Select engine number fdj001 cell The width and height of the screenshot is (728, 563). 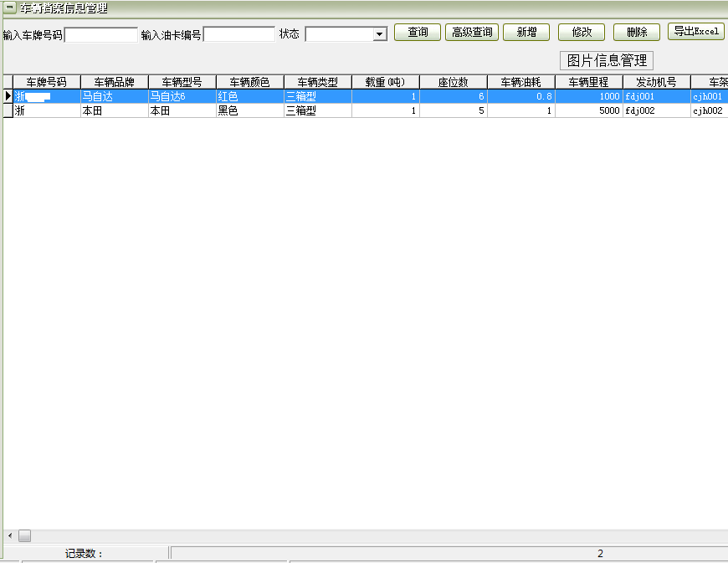[657, 96]
